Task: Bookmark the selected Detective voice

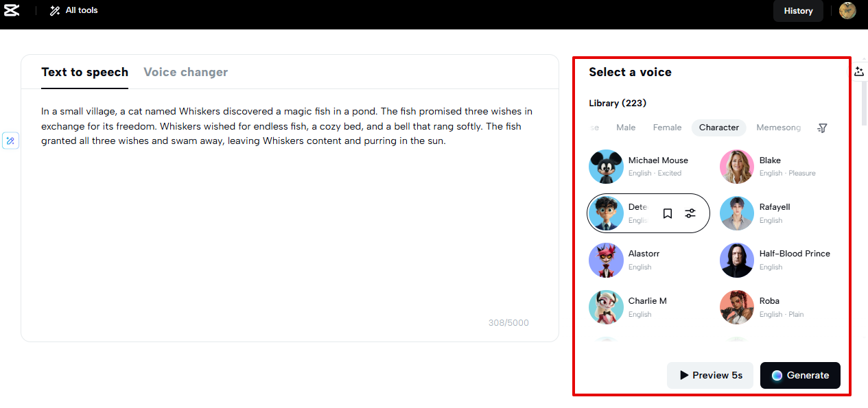Action: (667, 213)
